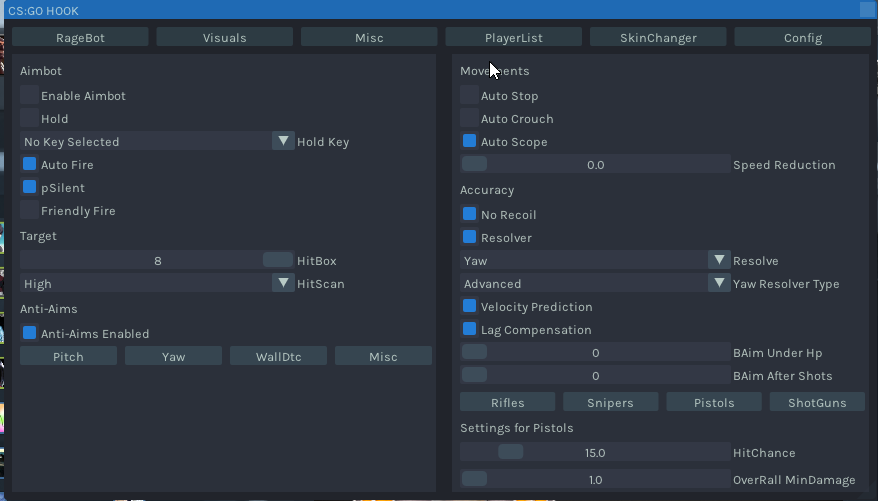The image size is (878, 501).
Task: Click the Speed Reduction slider
Action: click(595, 164)
